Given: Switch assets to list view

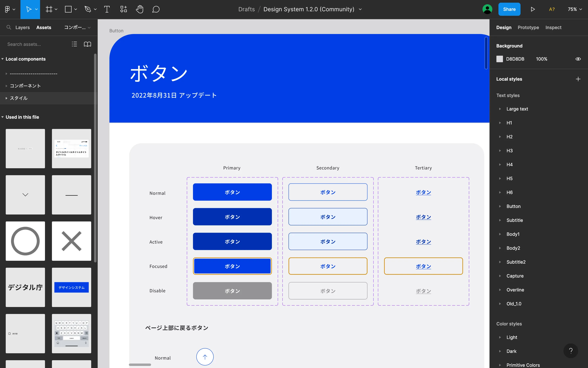Looking at the screenshot, I should coord(74,44).
